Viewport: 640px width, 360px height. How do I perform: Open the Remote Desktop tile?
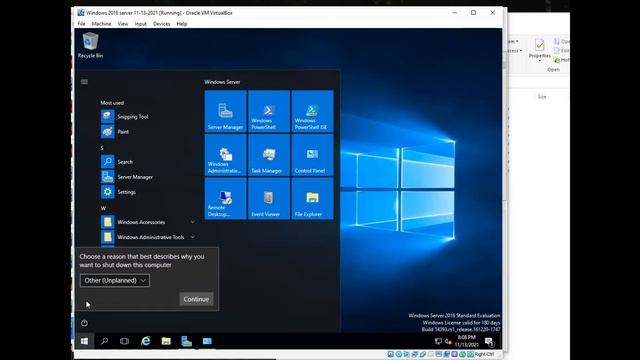(x=225, y=199)
